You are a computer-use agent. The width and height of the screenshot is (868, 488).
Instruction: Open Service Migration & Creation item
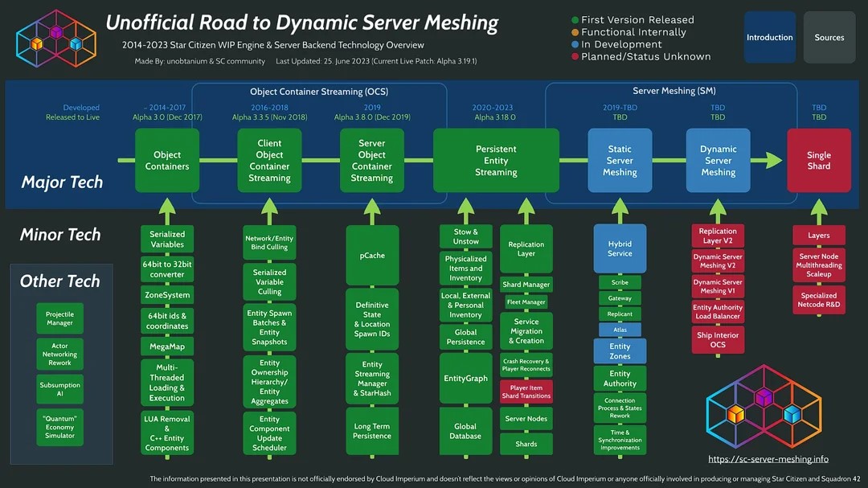point(526,330)
